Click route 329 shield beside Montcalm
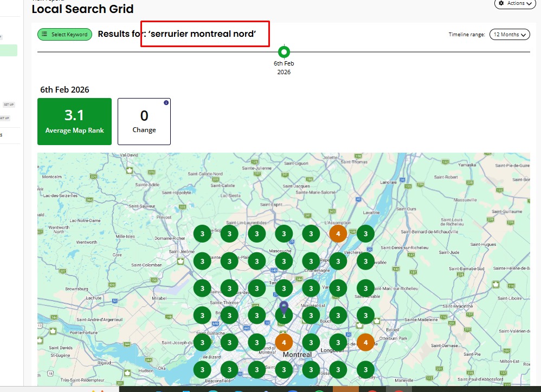Viewport: 541px width, 392px height. point(93,177)
